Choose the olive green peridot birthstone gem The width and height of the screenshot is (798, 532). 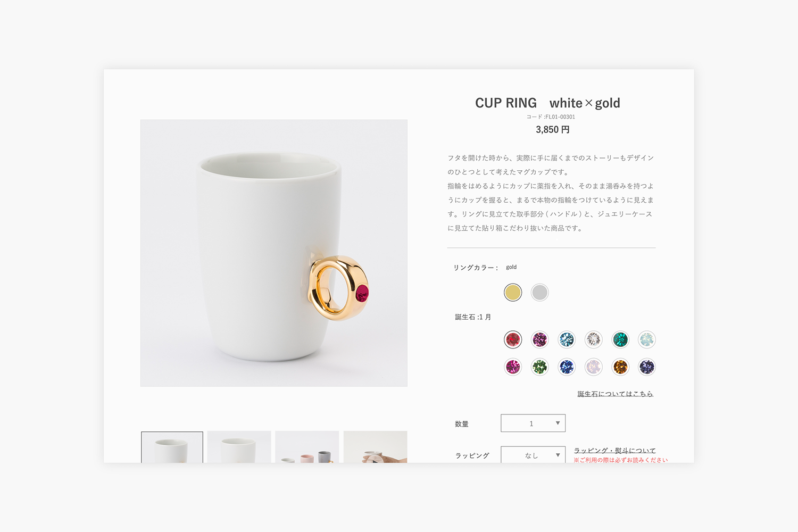(x=540, y=367)
